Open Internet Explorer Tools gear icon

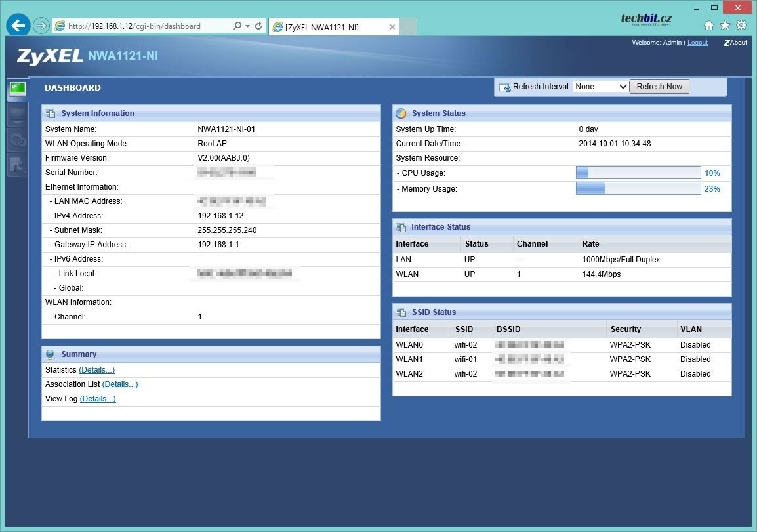tap(741, 26)
